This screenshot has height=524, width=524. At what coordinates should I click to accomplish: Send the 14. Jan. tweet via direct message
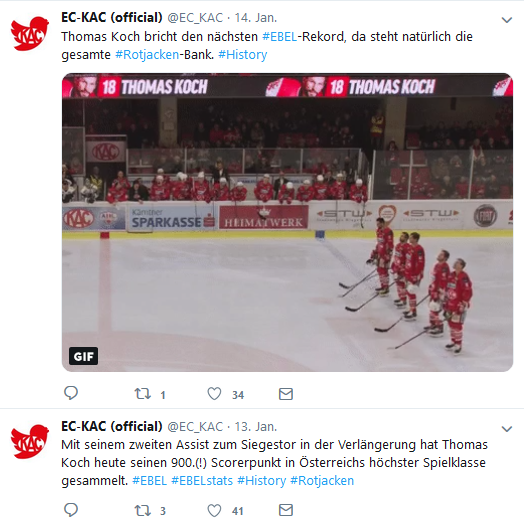[x=286, y=394]
